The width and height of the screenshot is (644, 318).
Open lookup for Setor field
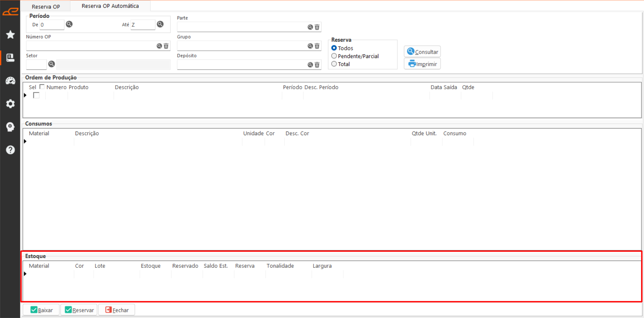51,64
